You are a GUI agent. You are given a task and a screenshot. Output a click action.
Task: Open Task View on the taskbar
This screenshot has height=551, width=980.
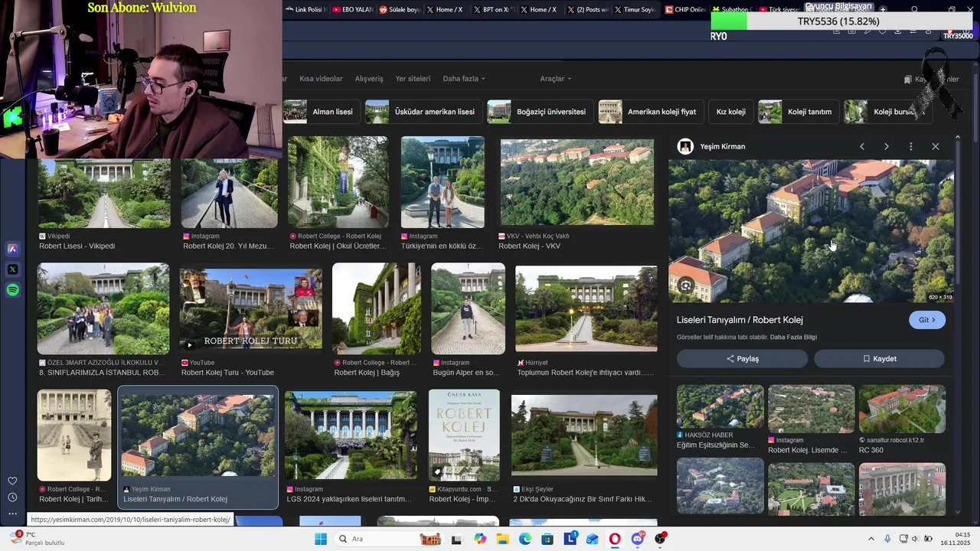pos(456,539)
